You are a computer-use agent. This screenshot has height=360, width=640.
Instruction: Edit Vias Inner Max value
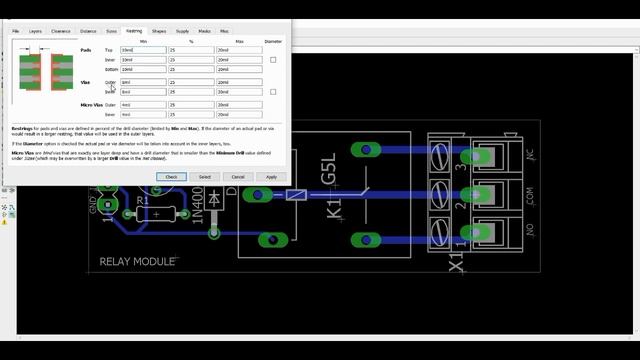click(x=239, y=92)
